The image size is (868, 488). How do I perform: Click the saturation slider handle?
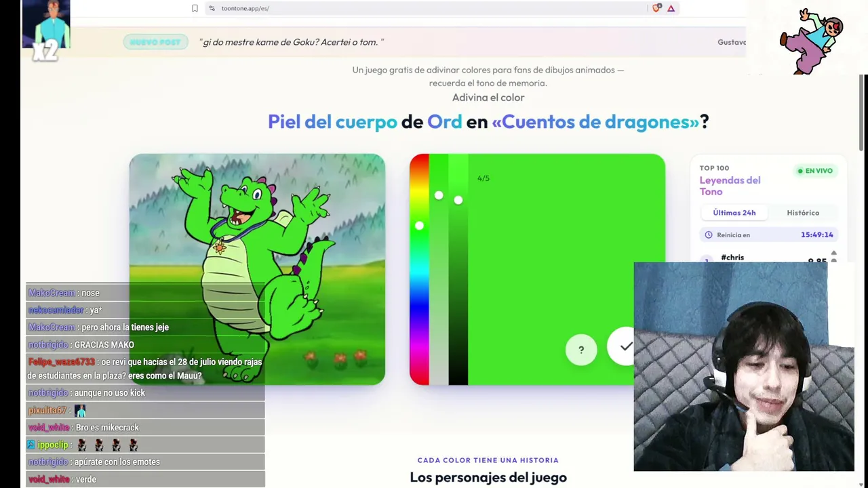[x=439, y=196]
